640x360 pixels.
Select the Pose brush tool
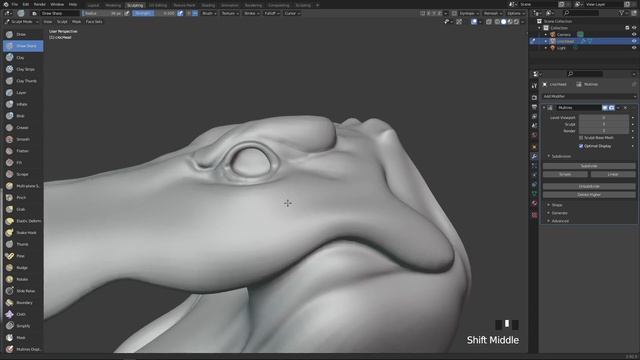pos(23,256)
